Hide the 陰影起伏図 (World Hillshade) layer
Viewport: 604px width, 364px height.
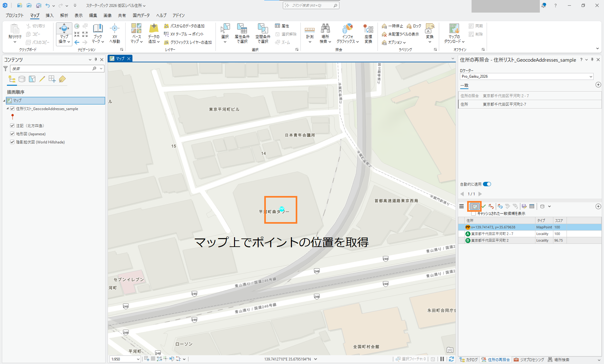point(12,142)
